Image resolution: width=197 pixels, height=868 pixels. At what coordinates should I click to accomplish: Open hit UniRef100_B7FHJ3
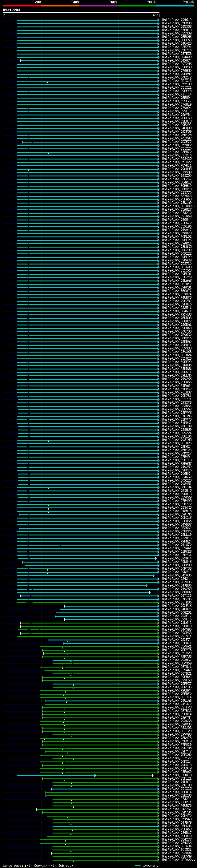pyautogui.click(x=177, y=30)
